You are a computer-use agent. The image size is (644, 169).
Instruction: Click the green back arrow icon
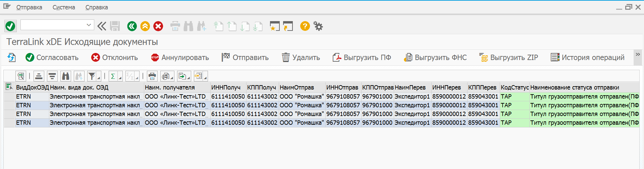click(132, 26)
